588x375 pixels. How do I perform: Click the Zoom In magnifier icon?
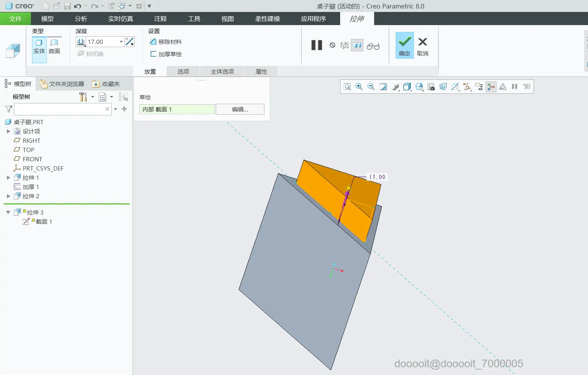[x=359, y=87]
